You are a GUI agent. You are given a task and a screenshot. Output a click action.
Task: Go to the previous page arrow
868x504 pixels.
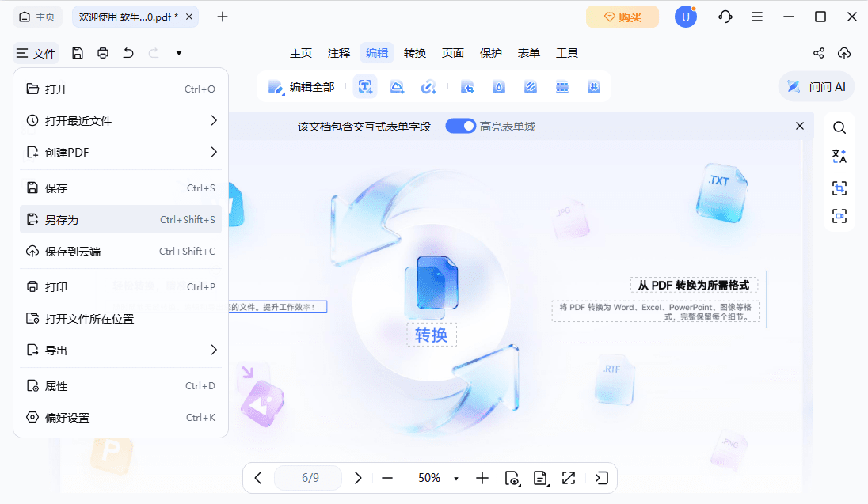pos(258,477)
